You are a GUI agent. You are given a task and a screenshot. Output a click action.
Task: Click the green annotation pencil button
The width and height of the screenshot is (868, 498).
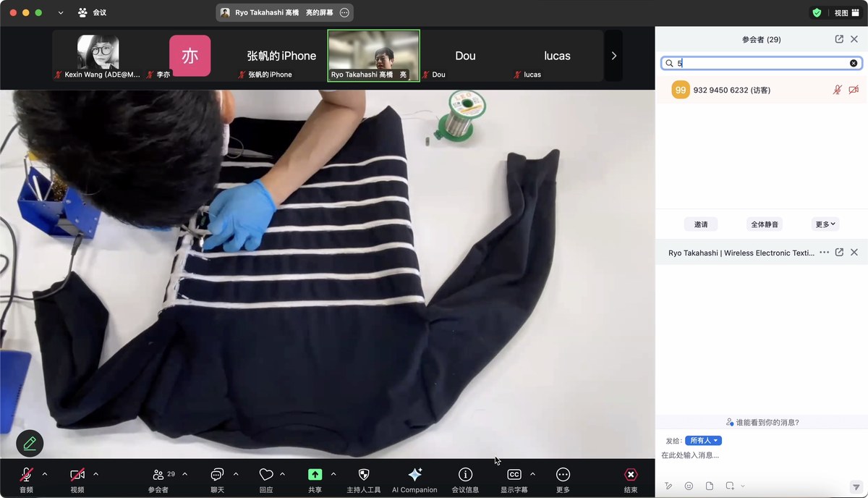point(30,443)
